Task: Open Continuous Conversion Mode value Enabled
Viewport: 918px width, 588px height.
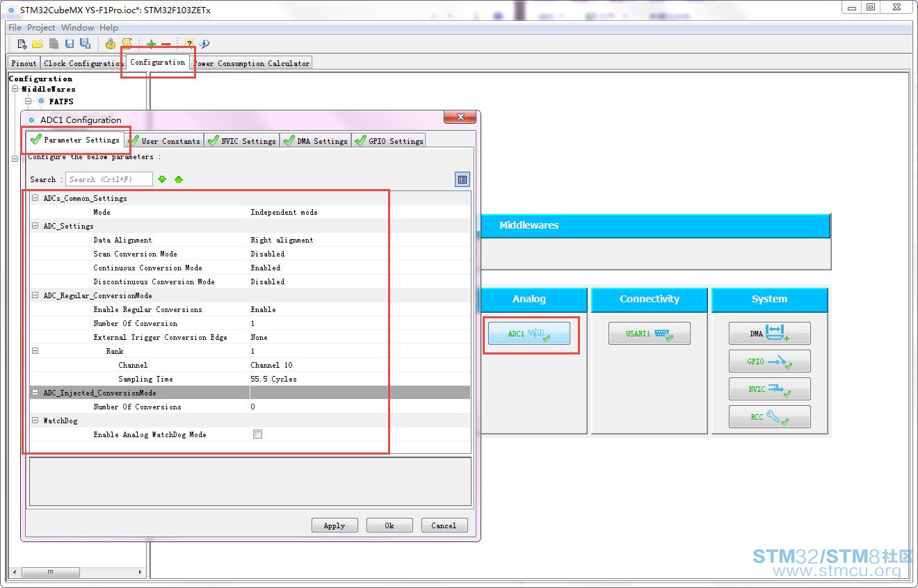Action: [x=266, y=268]
